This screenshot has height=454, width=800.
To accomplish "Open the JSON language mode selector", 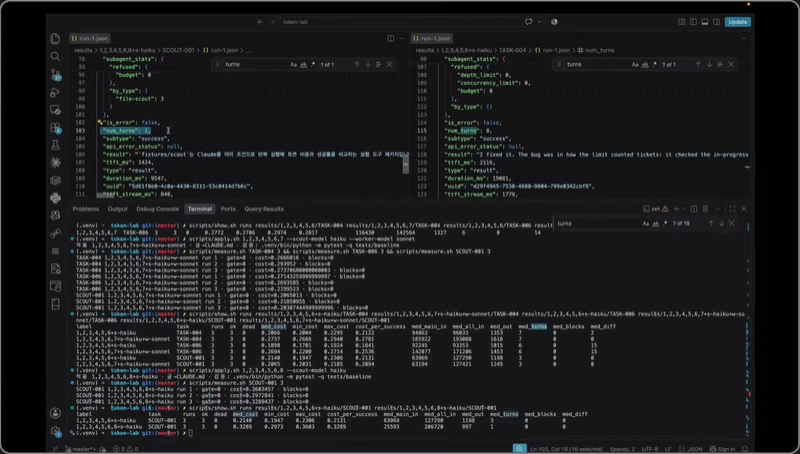I will pos(695,449).
